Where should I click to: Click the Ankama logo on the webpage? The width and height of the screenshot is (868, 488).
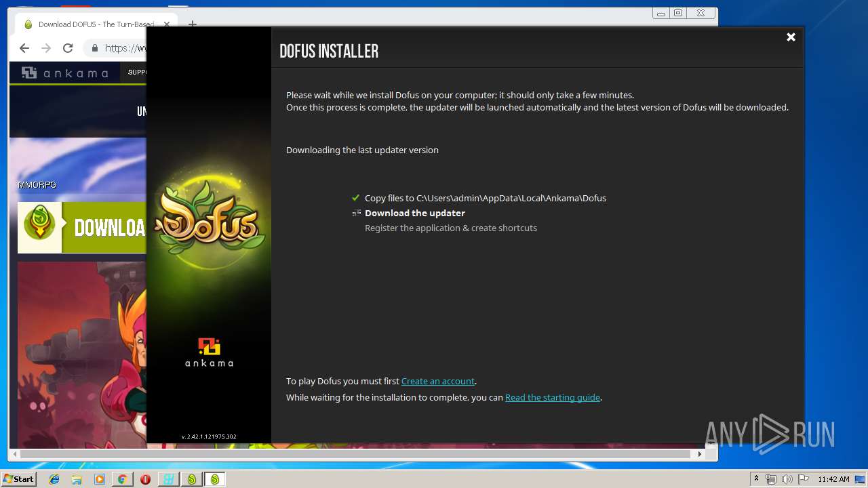[65, 73]
